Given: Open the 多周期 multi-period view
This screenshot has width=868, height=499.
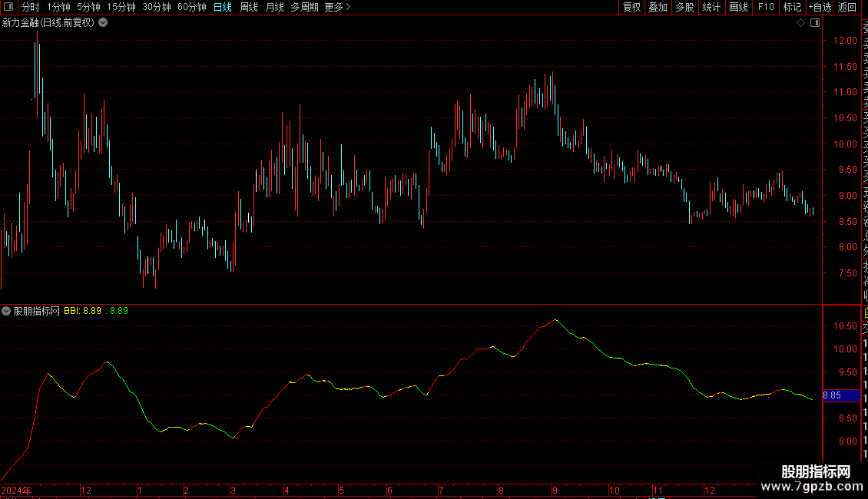Looking at the screenshot, I should [x=304, y=7].
